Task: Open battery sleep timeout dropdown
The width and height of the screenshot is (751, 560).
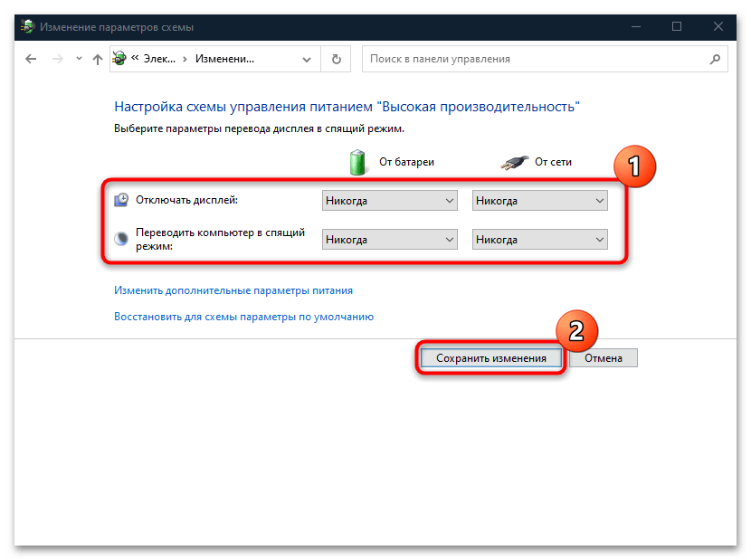Action: click(x=390, y=240)
